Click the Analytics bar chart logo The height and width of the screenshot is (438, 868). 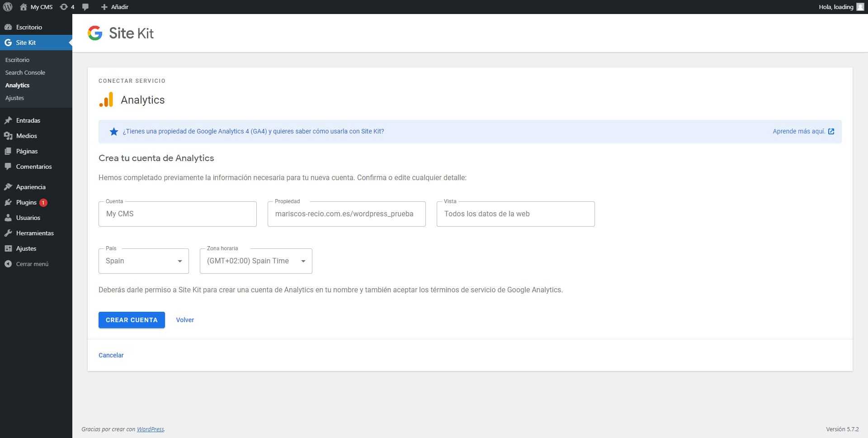click(106, 100)
